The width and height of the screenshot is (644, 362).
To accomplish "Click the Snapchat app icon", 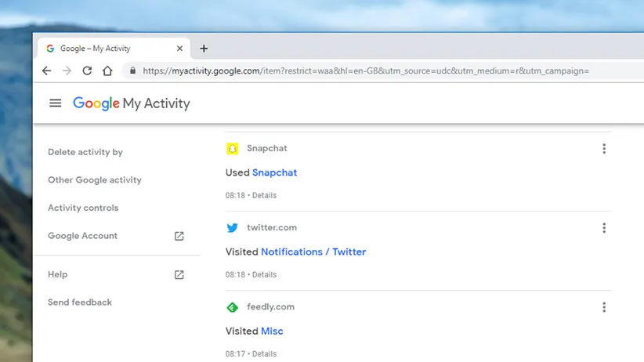I will pos(232,149).
